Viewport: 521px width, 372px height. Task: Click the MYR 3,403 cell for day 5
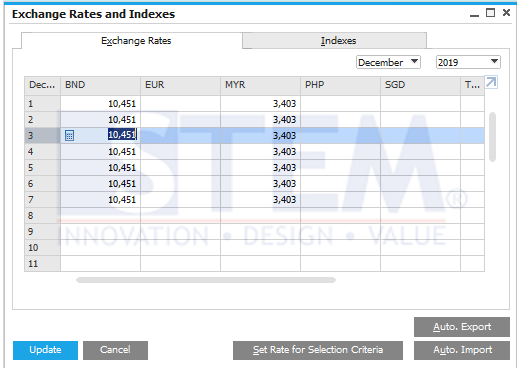(260, 168)
